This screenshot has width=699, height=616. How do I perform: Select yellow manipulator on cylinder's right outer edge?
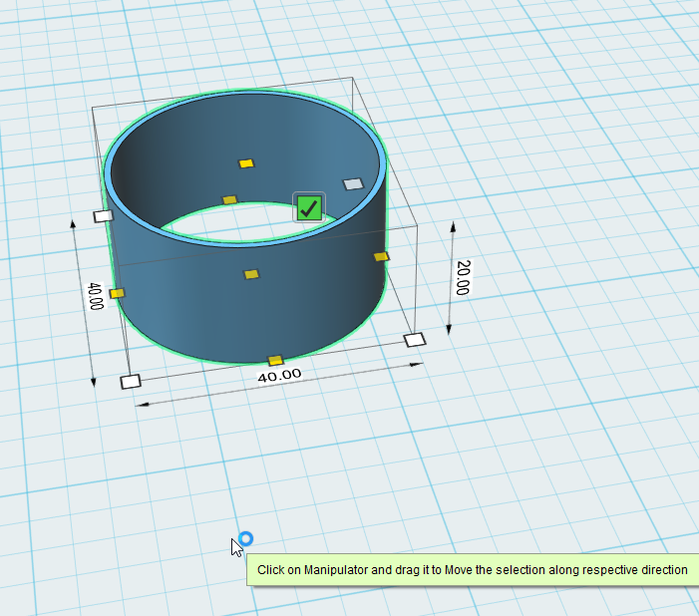coord(381,256)
